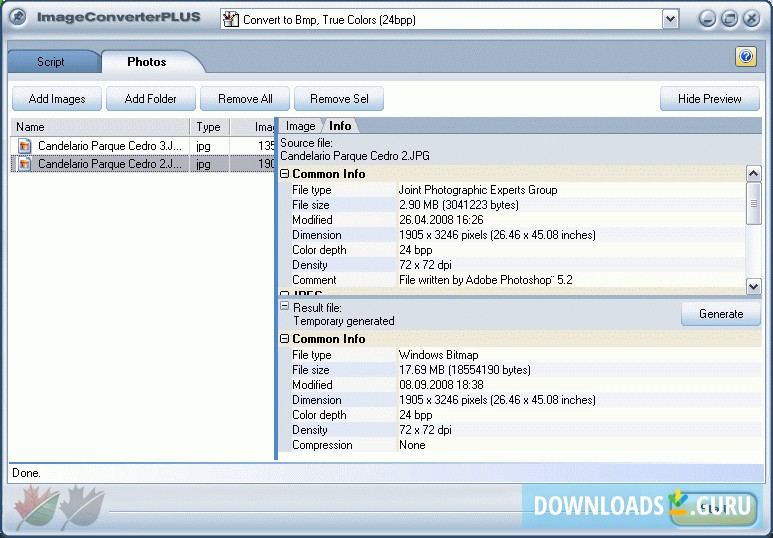Screen dimensions: 773x538
Task: Maximize the ImageConverterPLUS window
Action: pyautogui.click(x=730, y=19)
